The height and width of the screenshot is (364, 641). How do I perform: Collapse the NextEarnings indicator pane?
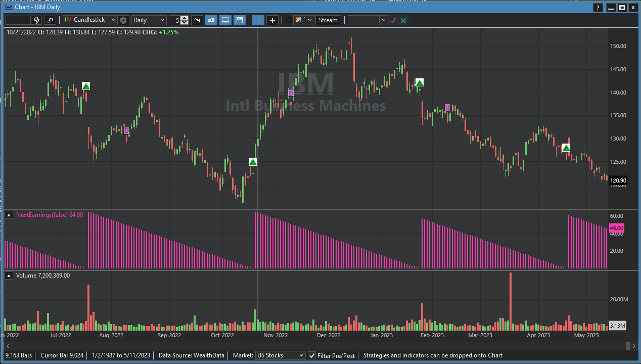point(9,215)
